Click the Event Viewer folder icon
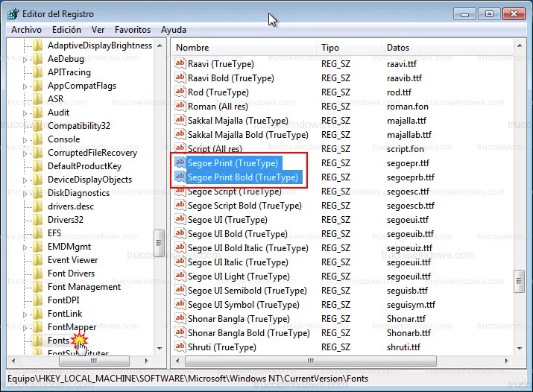Image resolution: width=533 pixels, height=392 pixels. click(x=38, y=260)
